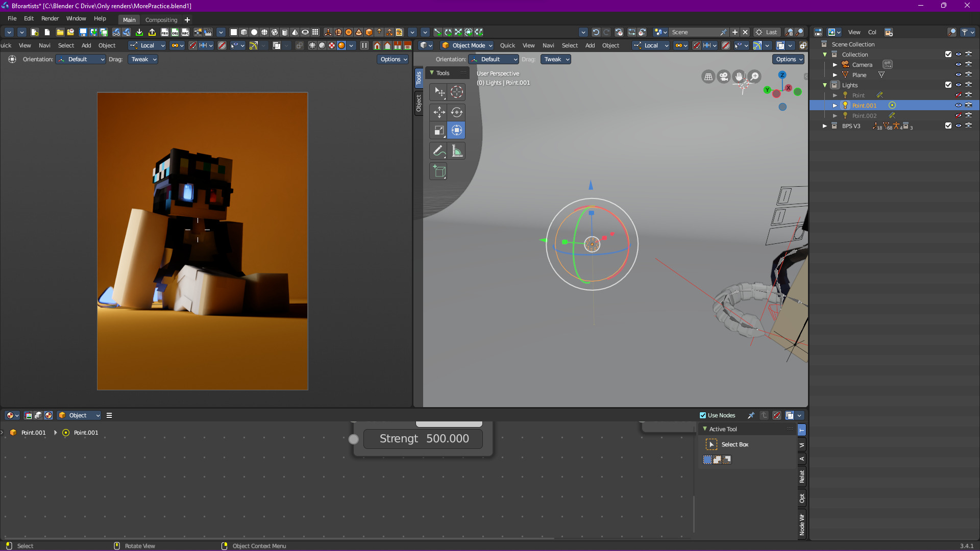
Task: Uncheck the Use Nodes checkbox
Action: [x=703, y=415]
